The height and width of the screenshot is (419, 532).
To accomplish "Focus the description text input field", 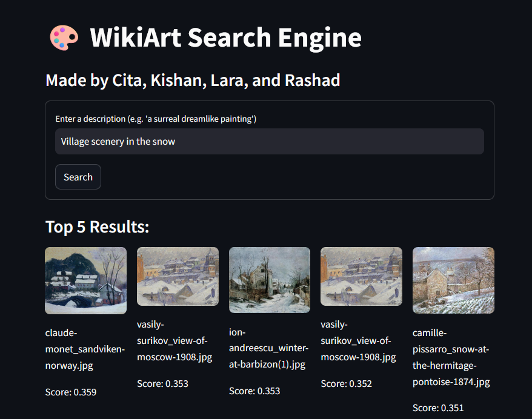I will click(x=269, y=141).
